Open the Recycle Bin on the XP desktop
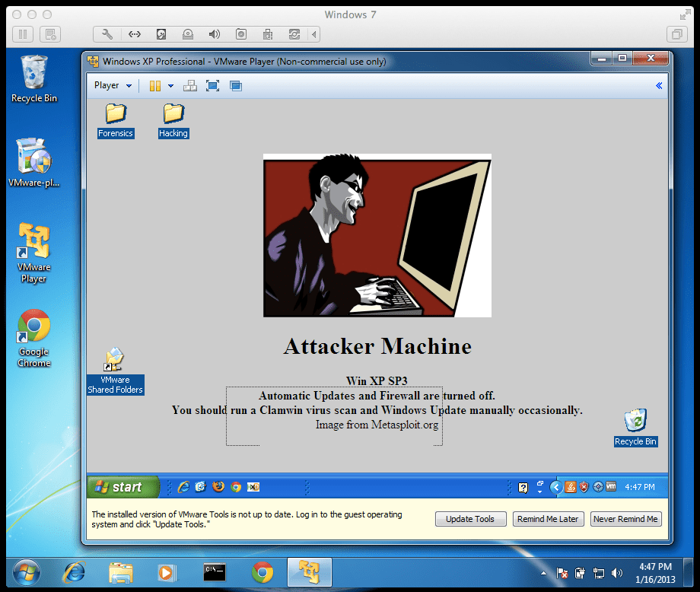This screenshot has width=700, height=592. (635, 420)
